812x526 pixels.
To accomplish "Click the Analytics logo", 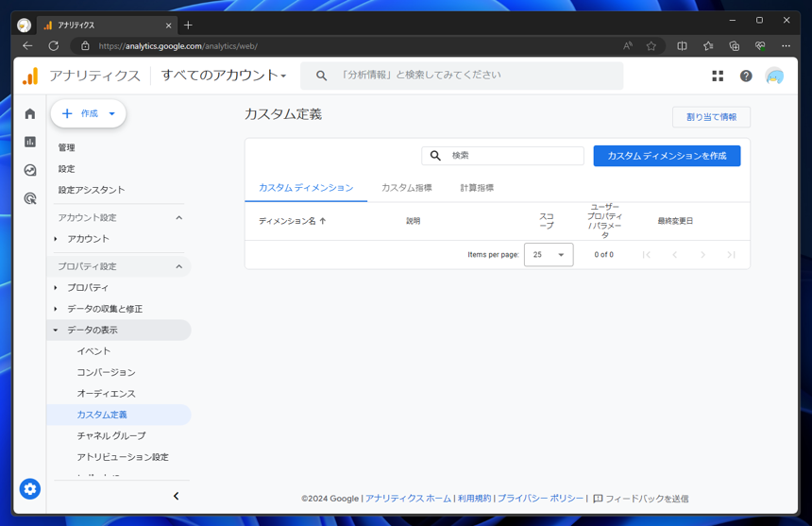I will pyautogui.click(x=30, y=76).
